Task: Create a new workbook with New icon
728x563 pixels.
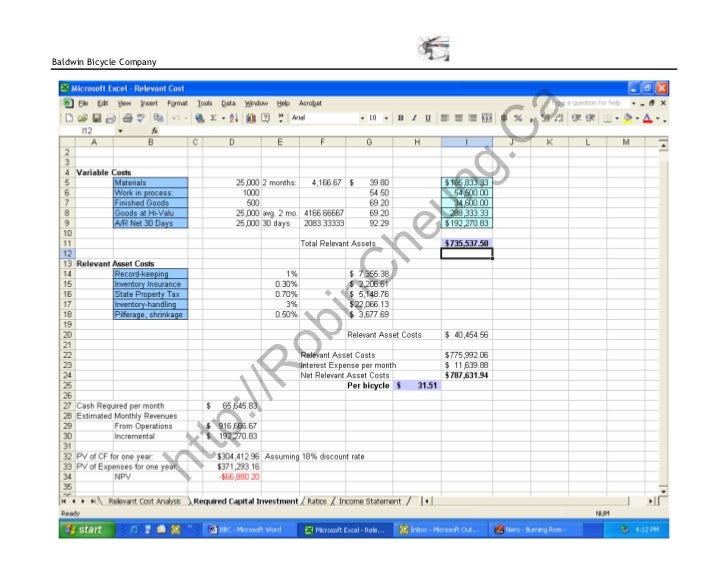Action: coord(69,118)
